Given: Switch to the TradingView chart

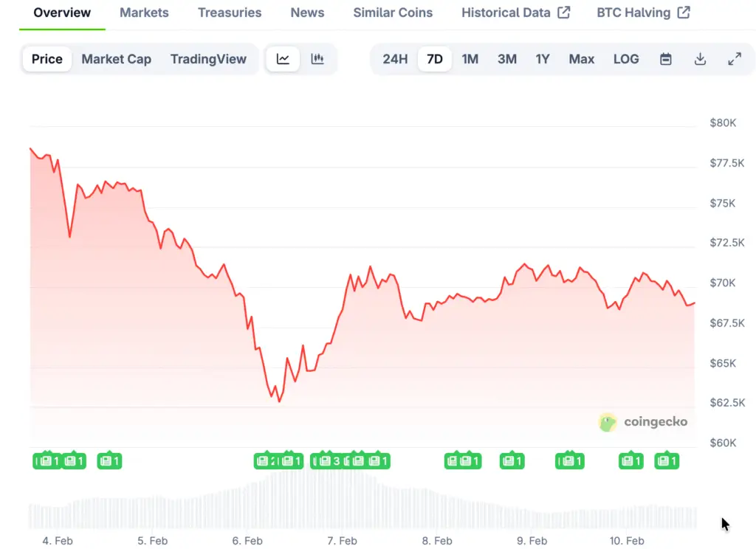Looking at the screenshot, I should tap(208, 59).
